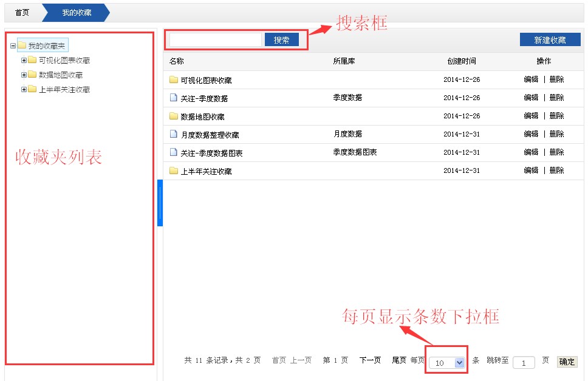Image resolution: width=588 pixels, height=381 pixels.
Task: Click document icon beside 月度数据整理收藏
Action: [173, 134]
